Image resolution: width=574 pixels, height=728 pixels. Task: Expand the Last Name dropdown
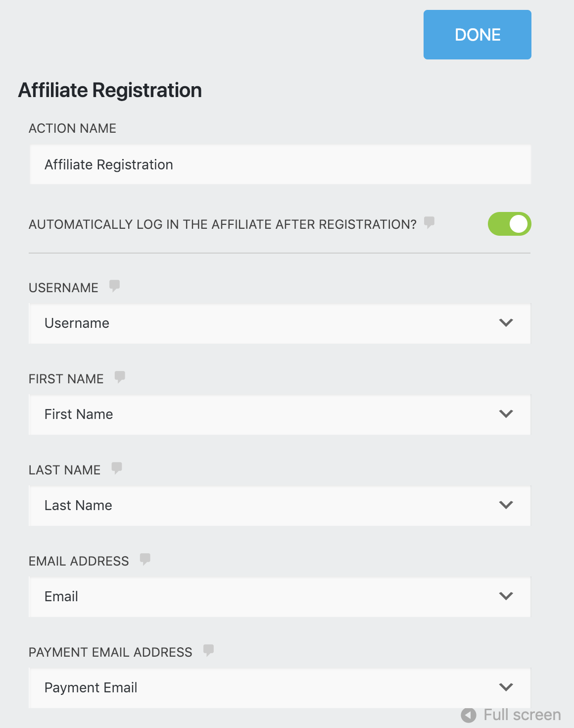coord(506,505)
